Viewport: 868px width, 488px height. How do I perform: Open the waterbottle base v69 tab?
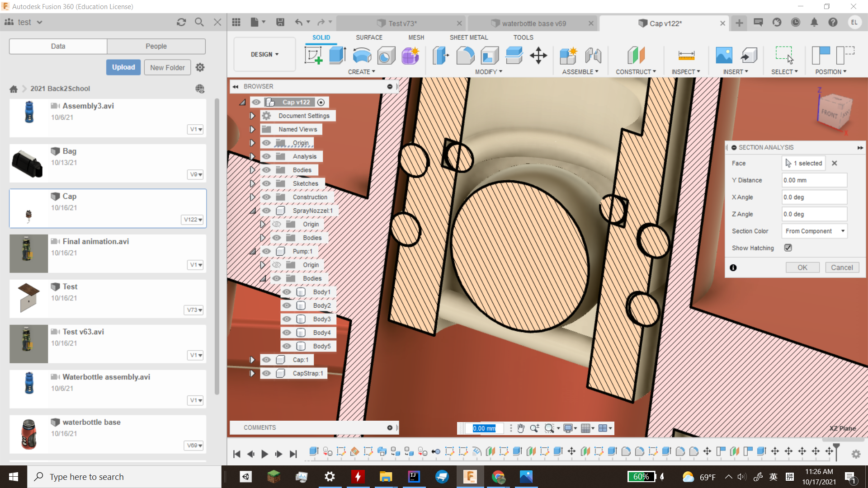pos(533,23)
